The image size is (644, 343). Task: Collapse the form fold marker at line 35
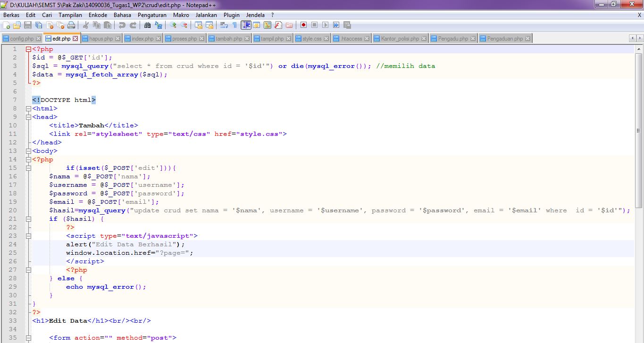pyautogui.click(x=28, y=338)
